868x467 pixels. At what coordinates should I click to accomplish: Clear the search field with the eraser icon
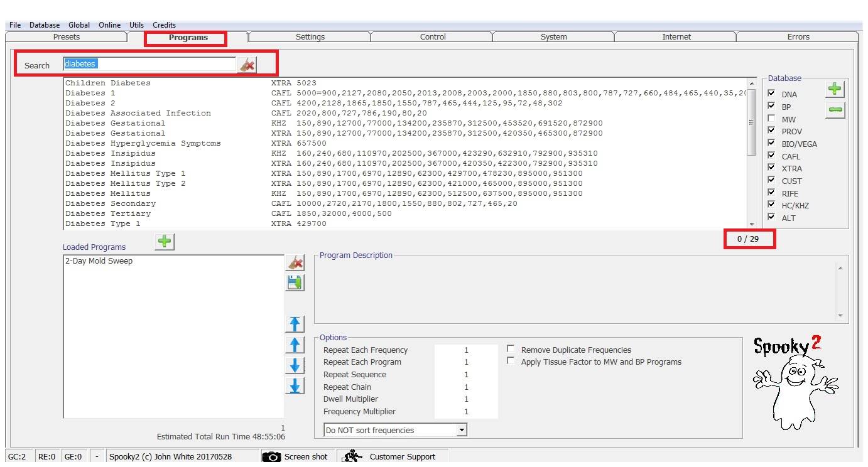[x=247, y=65]
